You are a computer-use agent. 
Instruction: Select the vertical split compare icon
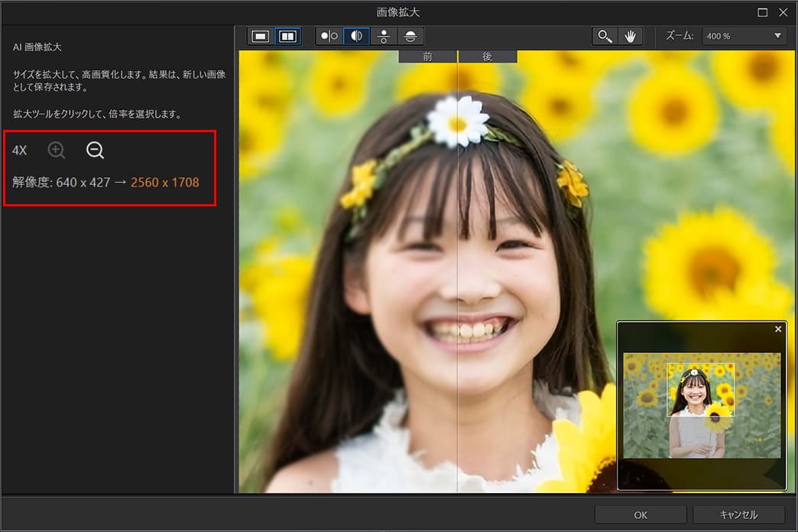point(356,35)
